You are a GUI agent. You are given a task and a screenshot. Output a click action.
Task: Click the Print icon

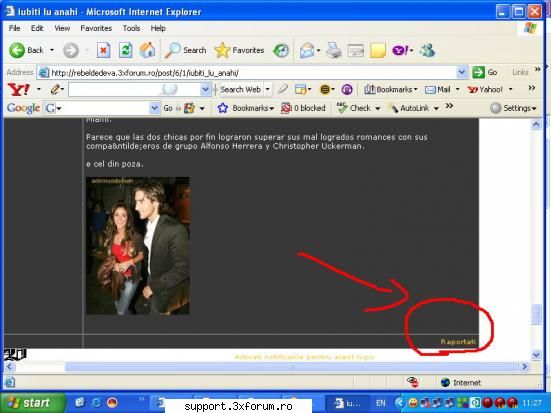(333, 50)
